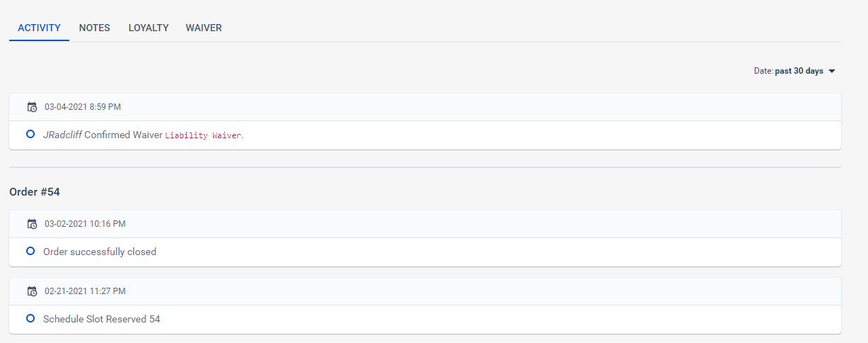Screen dimensions: 868x343
Task: Click the Order #54 heading
Action: 33,192
